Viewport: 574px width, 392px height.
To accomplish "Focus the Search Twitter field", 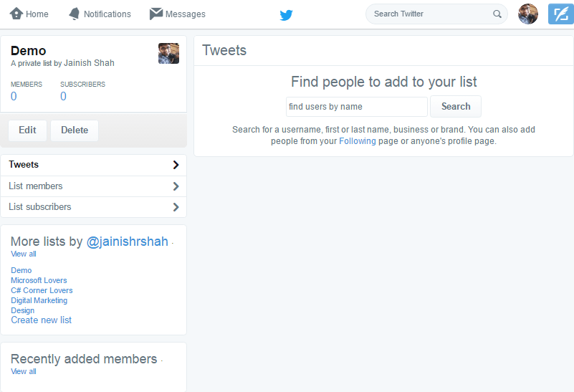I will click(436, 14).
